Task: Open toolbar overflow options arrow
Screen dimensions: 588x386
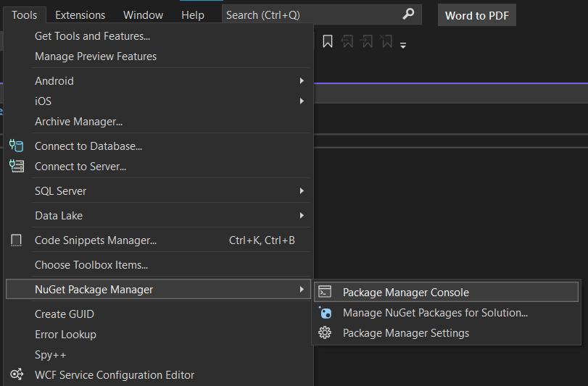Action: (x=403, y=46)
